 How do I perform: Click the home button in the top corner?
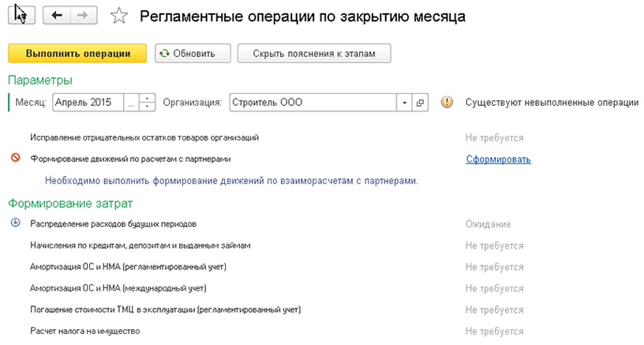pyautogui.click(x=22, y=15)
